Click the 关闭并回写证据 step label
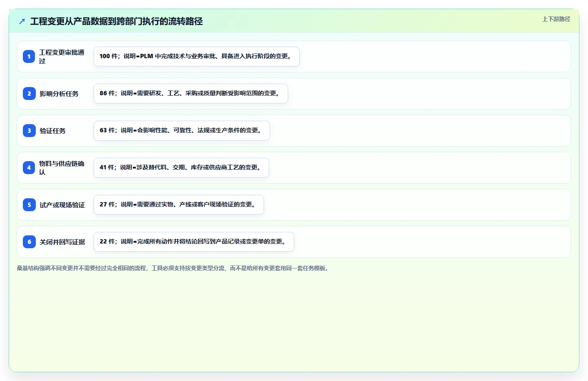 [x=63, y=242]
